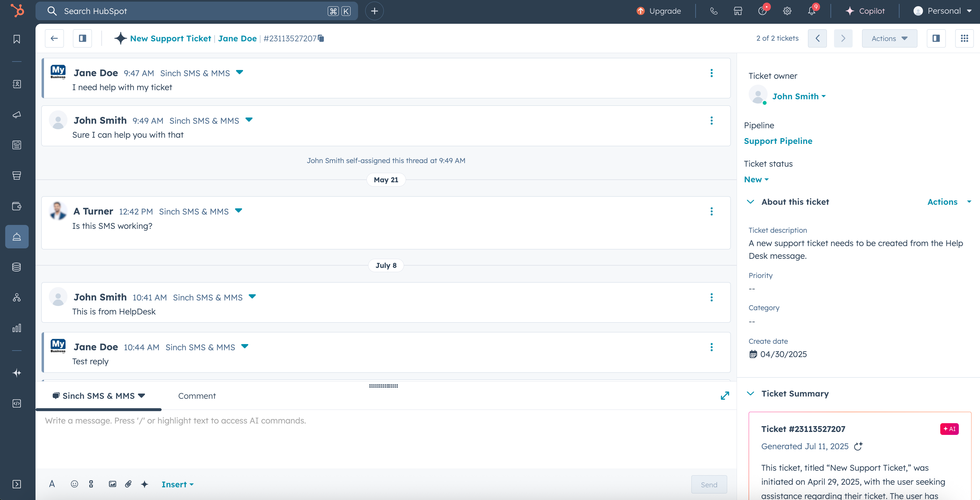
Task: Select the Breeze AI sparkle icon in sidebar
Action: (x=17, y=373)
